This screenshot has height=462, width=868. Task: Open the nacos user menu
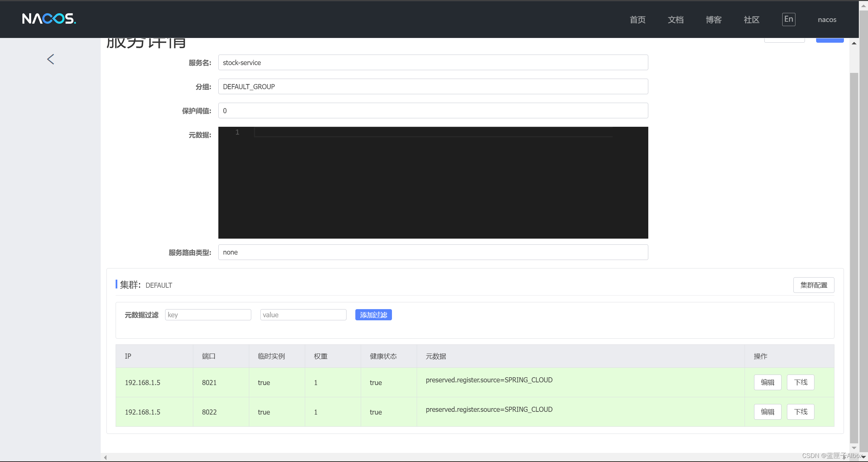pos(827,20)
